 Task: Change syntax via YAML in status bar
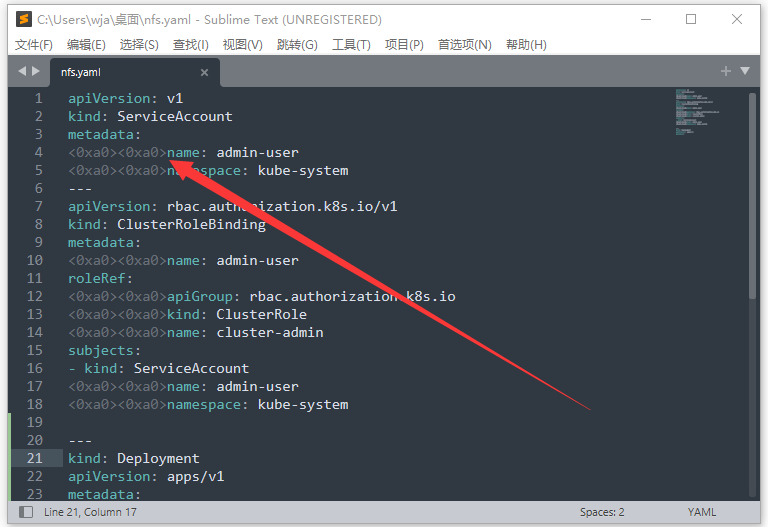[702, 512]
